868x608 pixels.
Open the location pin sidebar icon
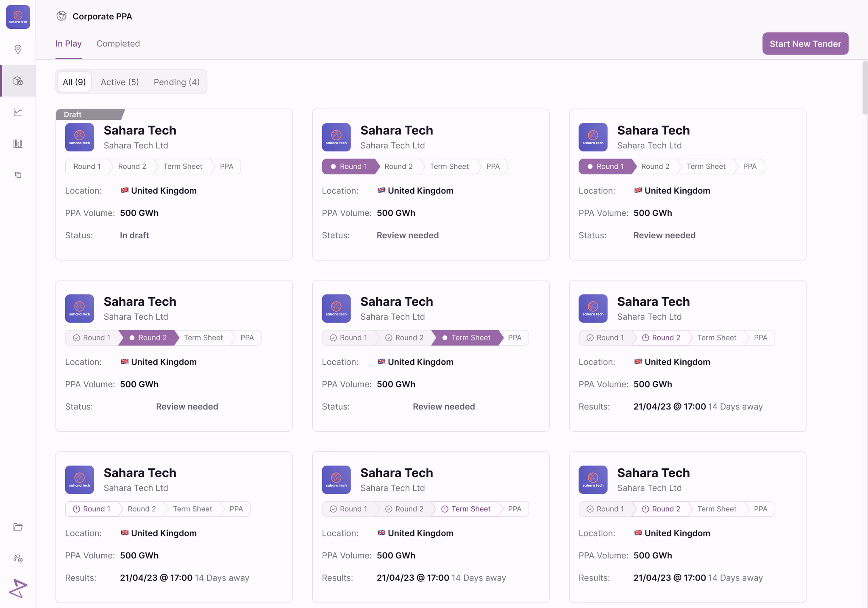(x=18, y=50)
